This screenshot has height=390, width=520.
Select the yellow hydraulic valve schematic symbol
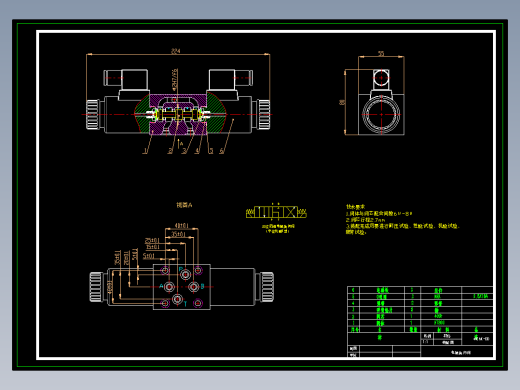click(x=276, y=212)
